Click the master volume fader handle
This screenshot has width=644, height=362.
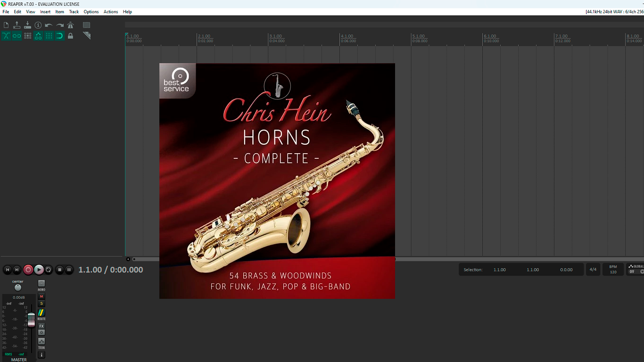point(31,320)
